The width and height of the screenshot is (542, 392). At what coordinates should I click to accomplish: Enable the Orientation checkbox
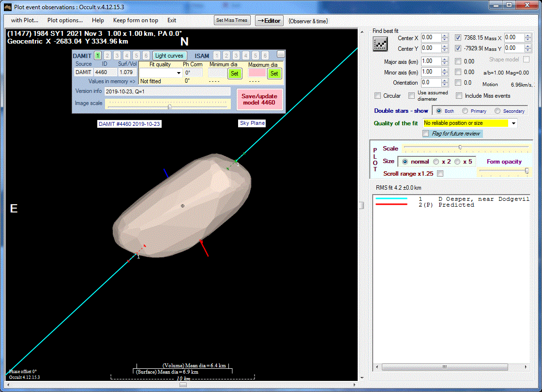coord(458,83)
